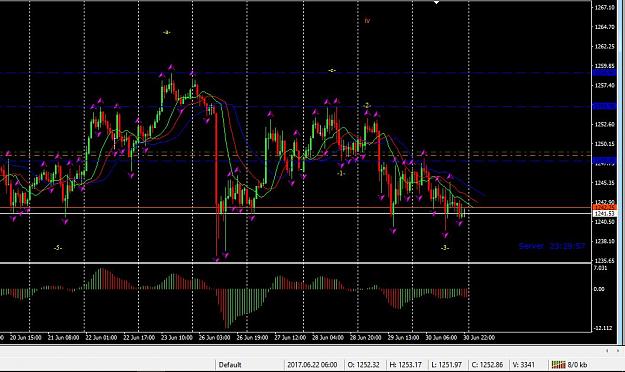This screenshot has height=372, width=625.
Task: Select the 22 Jun 01:00 time axis label
Action: pyautogui.click(x=101, y=337)
